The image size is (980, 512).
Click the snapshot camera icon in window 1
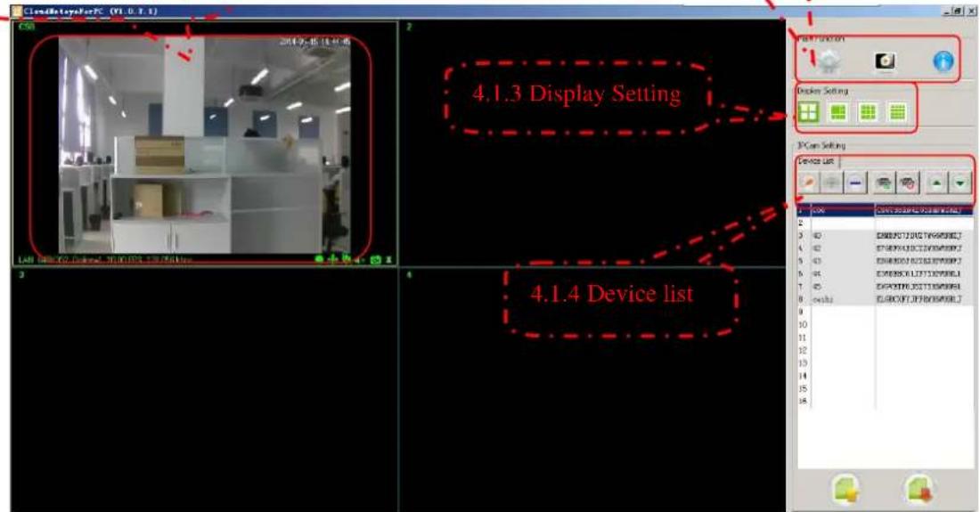point(376,260)
